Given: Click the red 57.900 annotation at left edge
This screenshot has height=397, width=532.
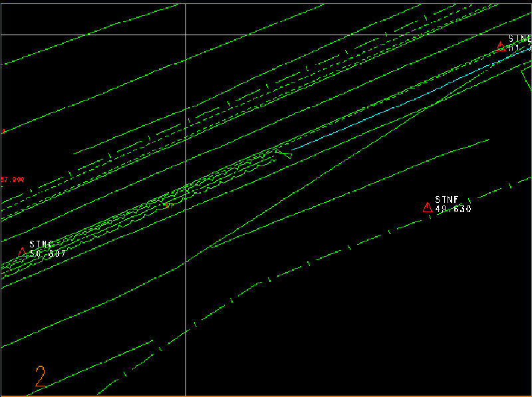Looking at the screenshot, I should click(13, 180).
